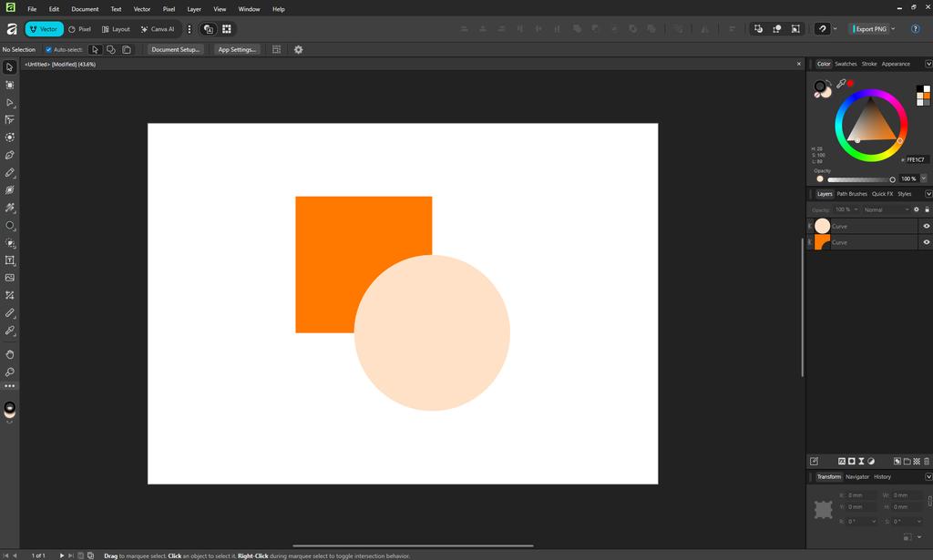The height and width of the screenshot is (560, 933).
Task: Click the grid icon beside studio switcher
Action: click(x=227, y=29)
